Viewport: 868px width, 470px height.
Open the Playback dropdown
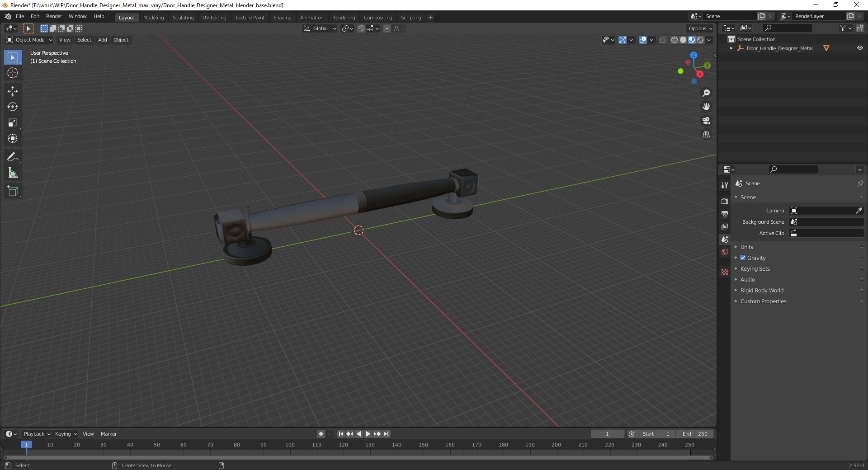click(x=37, y=434)
